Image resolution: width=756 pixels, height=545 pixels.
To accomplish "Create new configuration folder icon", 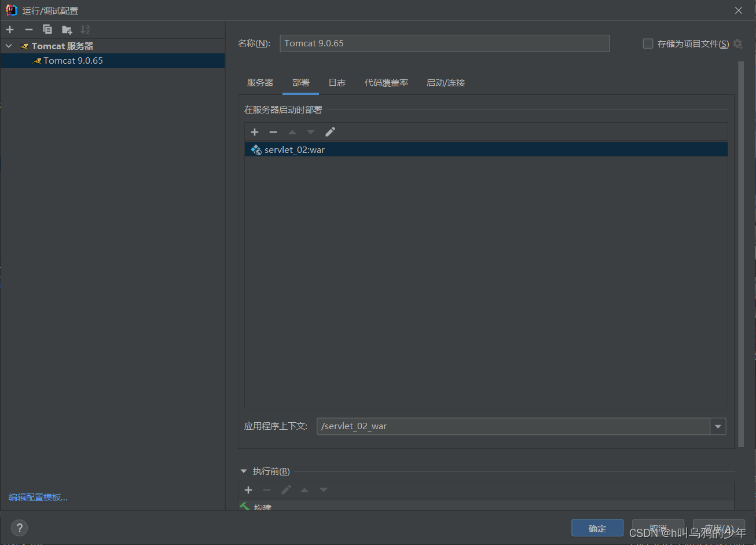I will tap(67, 30).
